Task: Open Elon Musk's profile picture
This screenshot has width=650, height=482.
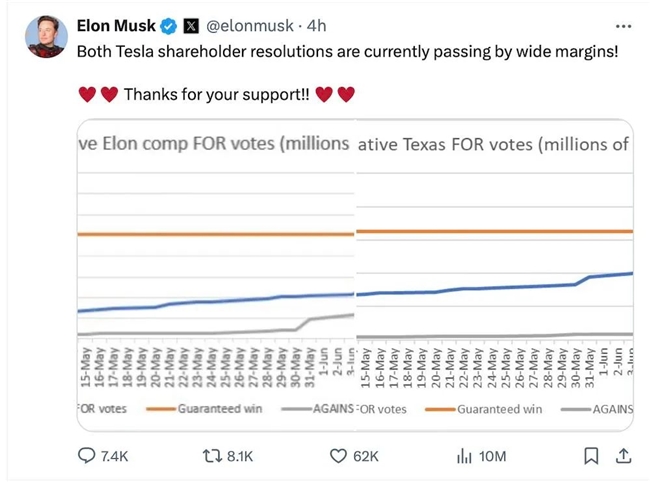Action: tap(46, 38)
